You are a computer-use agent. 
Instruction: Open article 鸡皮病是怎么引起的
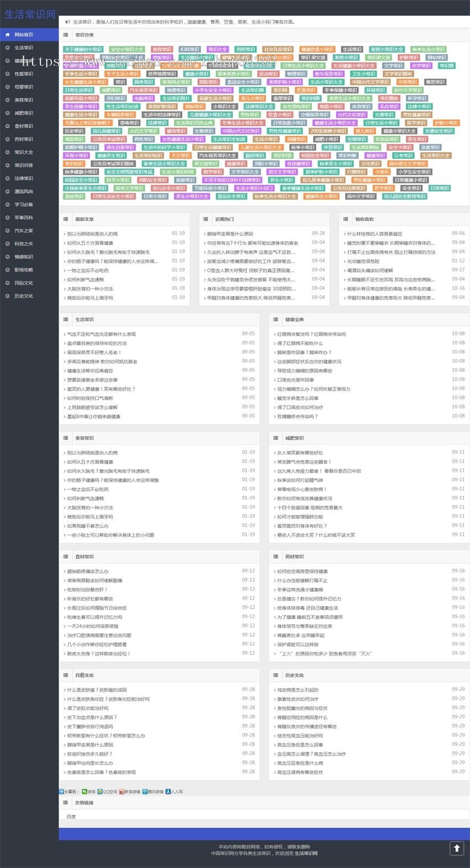pos(297,690)
